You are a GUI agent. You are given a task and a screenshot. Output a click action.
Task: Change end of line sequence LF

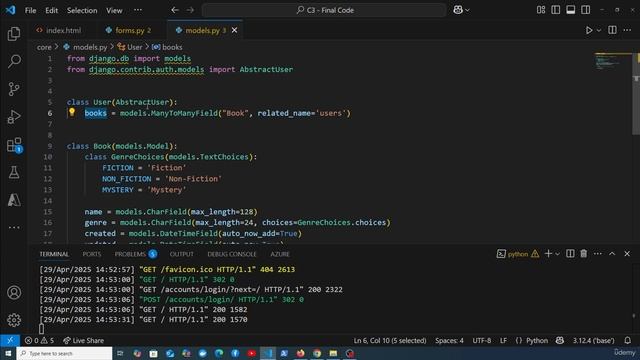[503, 340]
